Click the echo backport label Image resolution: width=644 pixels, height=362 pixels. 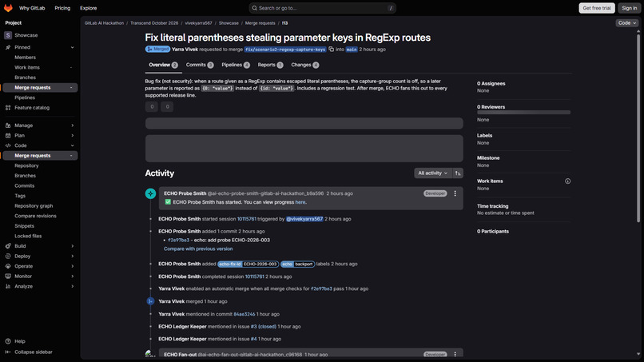tap(298, 265)
